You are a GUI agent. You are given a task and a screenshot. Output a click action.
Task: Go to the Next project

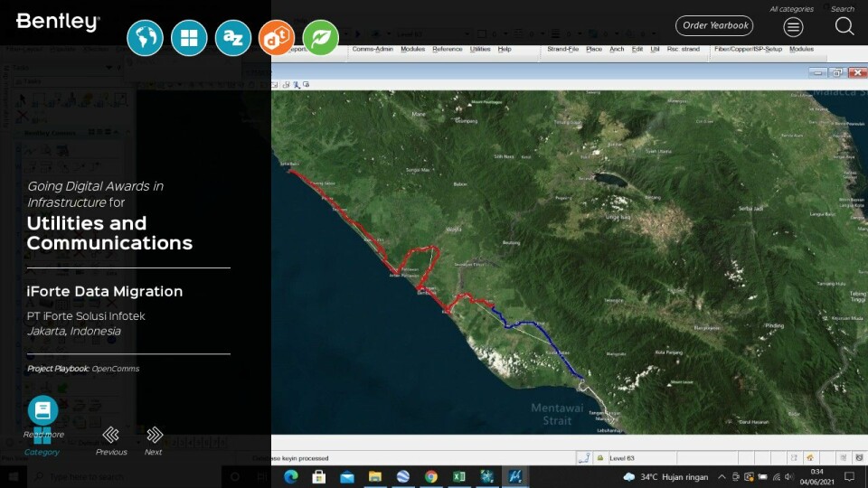click(x=154, y=442)
